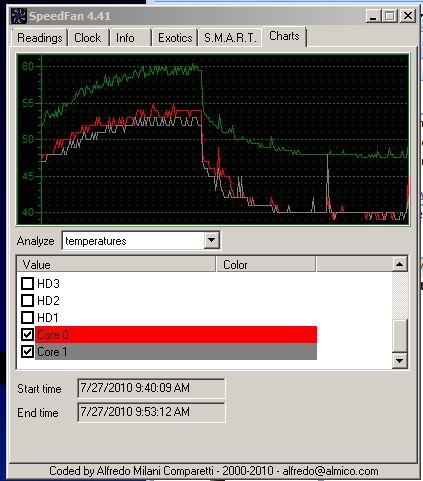Enable the HD2 temperature checkbox
Image resolution: width=423 pixels, height=481 pixels.
point(27,301)
